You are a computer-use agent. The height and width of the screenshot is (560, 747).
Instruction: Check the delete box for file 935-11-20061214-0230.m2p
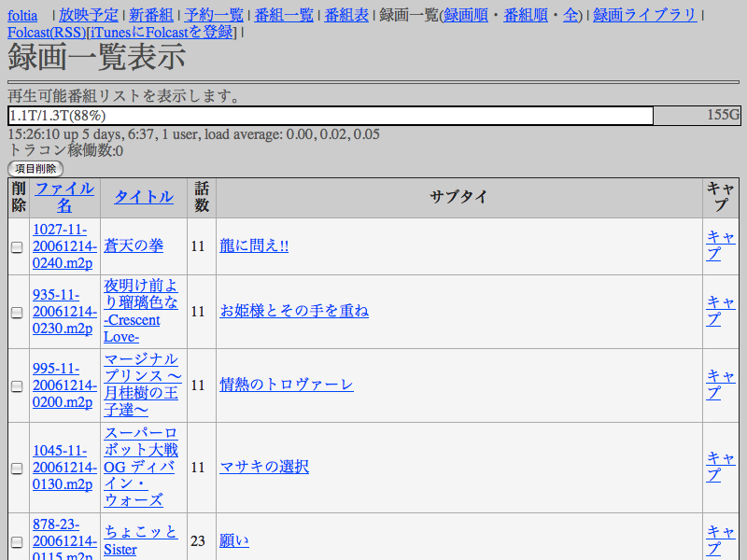[x=17, y=313]
